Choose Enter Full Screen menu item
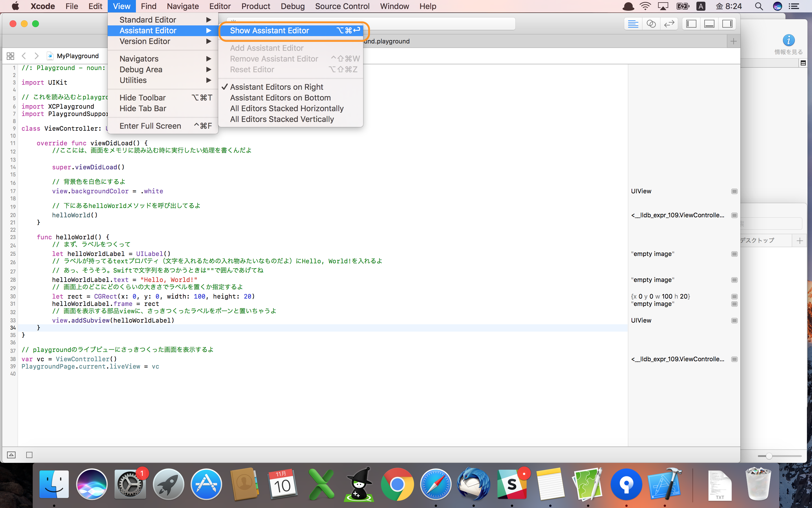The width and height of the screenshot is (812, 508). [x=163, y=126]
